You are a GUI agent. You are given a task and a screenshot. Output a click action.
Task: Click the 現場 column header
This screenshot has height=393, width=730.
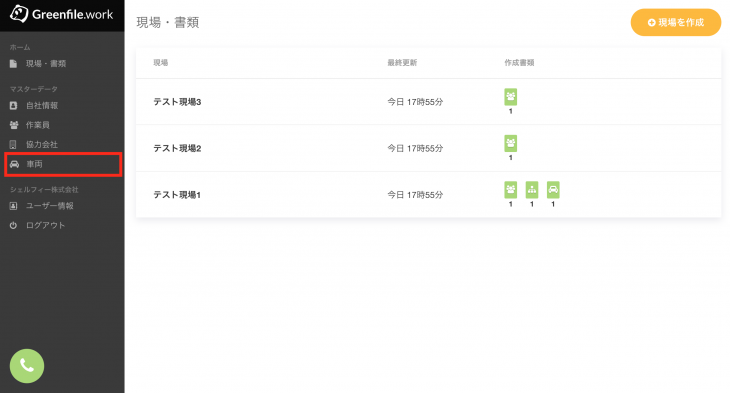point(161,63)
